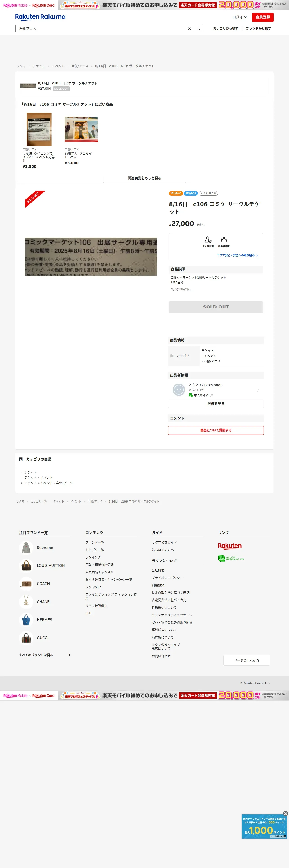The image size is (289, 868).
Task: Open SPU footer link
Action: click(x=88, y=613)
